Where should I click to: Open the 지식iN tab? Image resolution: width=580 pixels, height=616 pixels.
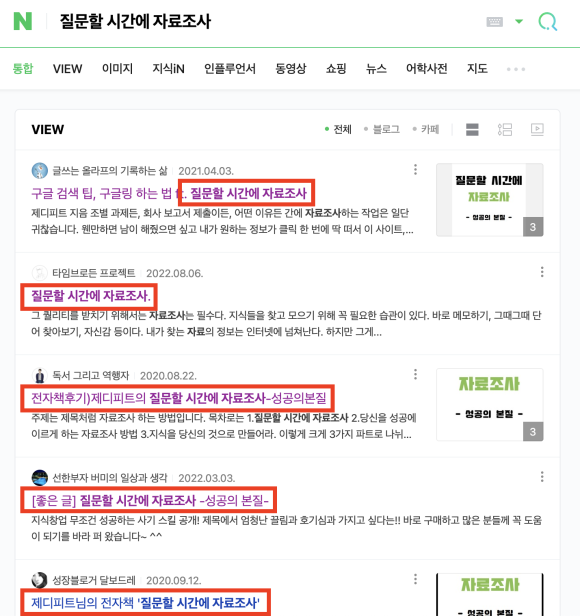click(x=168, y=69)
